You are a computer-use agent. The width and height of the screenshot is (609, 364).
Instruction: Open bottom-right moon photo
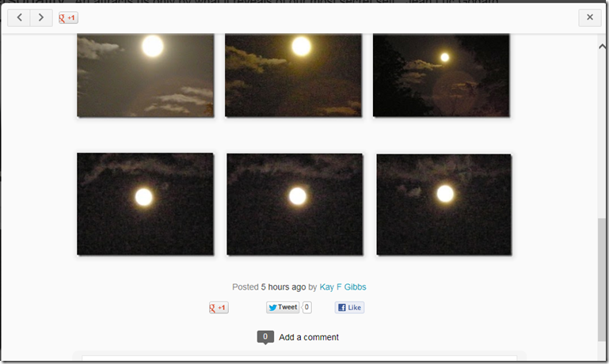[444, 204]
